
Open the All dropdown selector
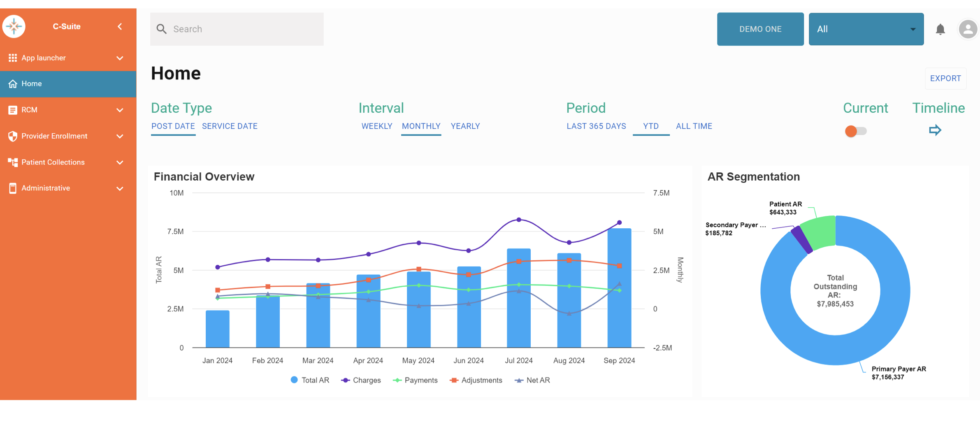click(866, 29)
